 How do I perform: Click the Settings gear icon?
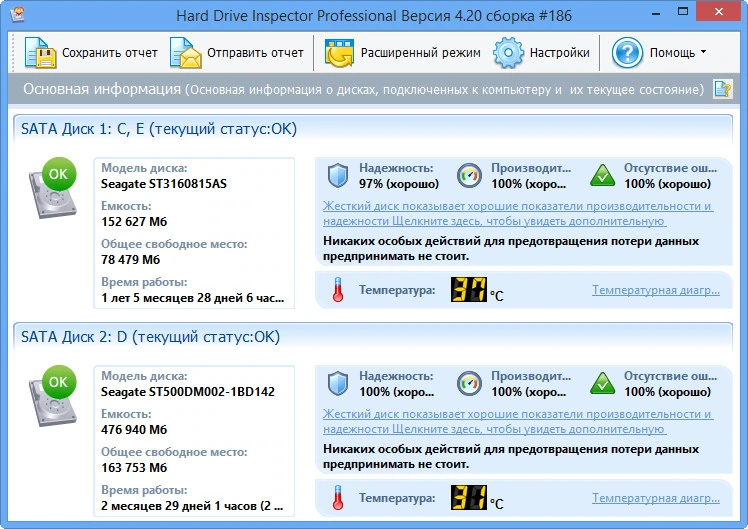(x=508, y=52)
